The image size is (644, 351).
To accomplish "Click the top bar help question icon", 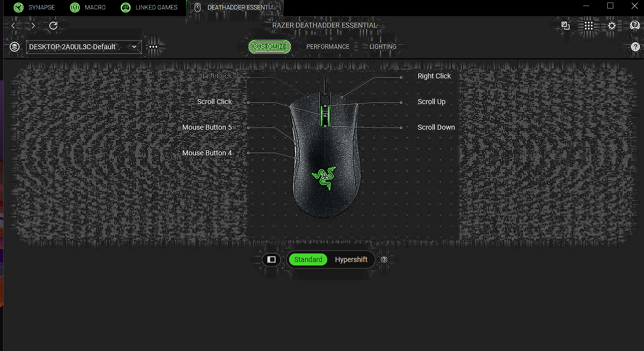I will tap(634, 26).
